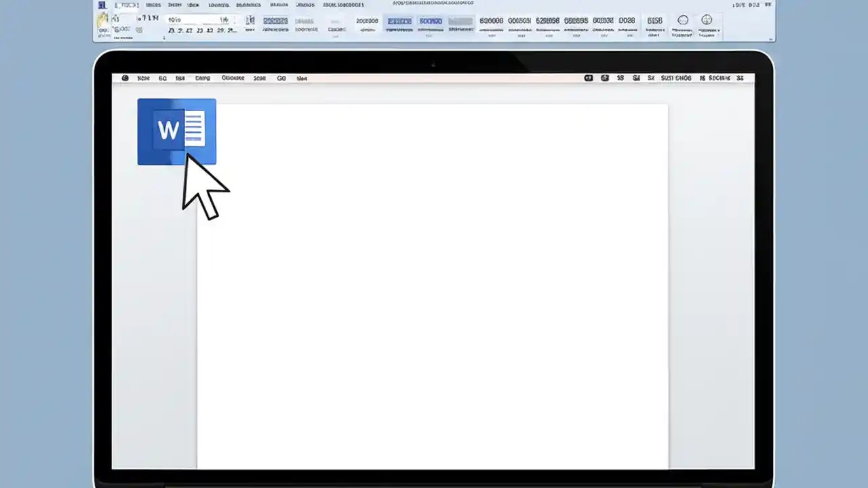Screen dimensions: 868x488
Task: Open the Word document app icon
Action: pos(176,131)
